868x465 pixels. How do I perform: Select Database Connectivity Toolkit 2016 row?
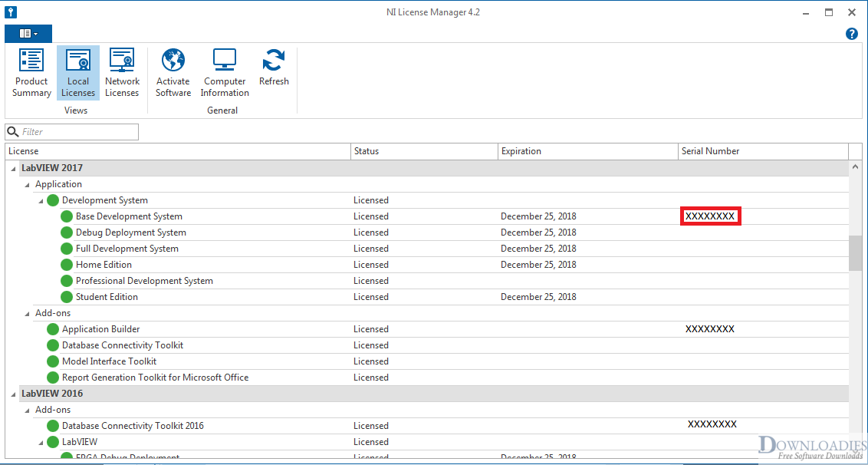pos(426,426)
